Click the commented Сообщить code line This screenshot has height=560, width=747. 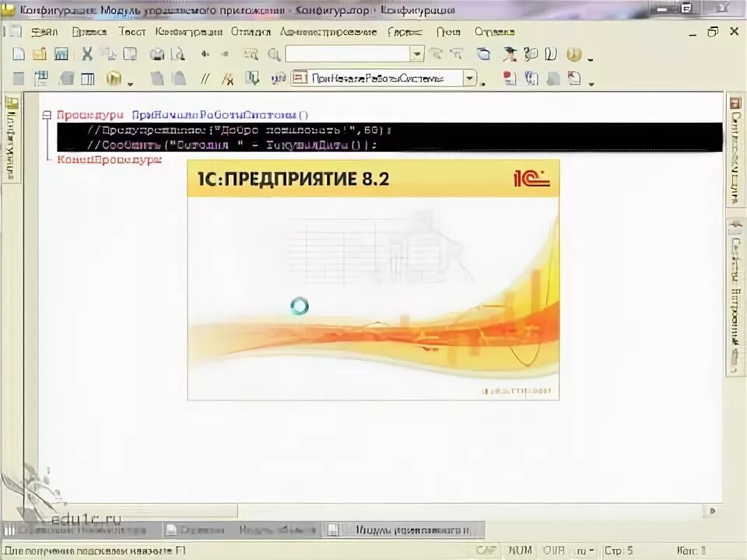232,145
